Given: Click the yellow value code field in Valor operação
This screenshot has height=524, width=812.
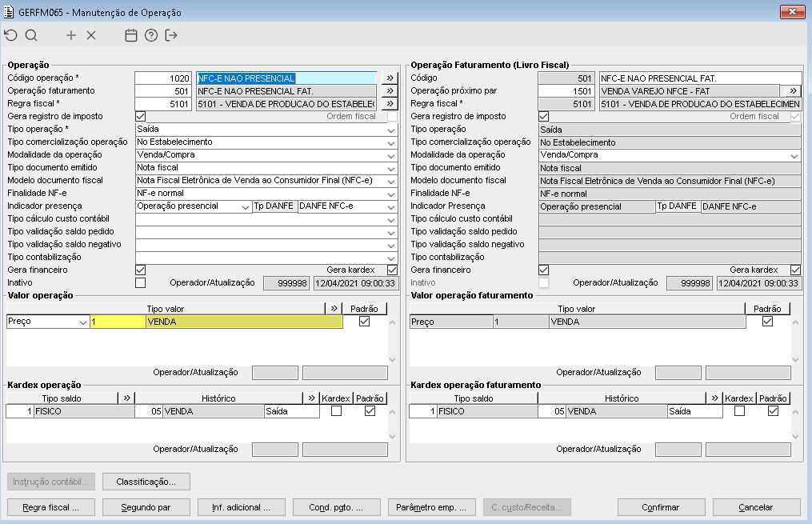Looking at the screenshot, I should coord(118,322).
